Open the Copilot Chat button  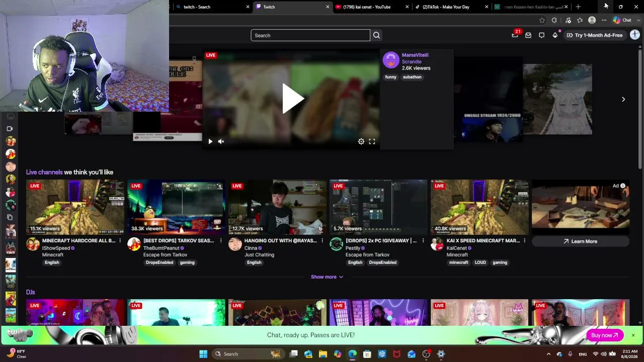[622, 20]
